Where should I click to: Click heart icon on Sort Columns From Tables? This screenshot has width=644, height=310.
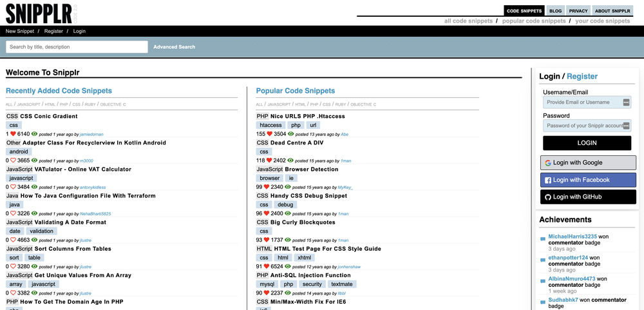[x=13, y=266]
